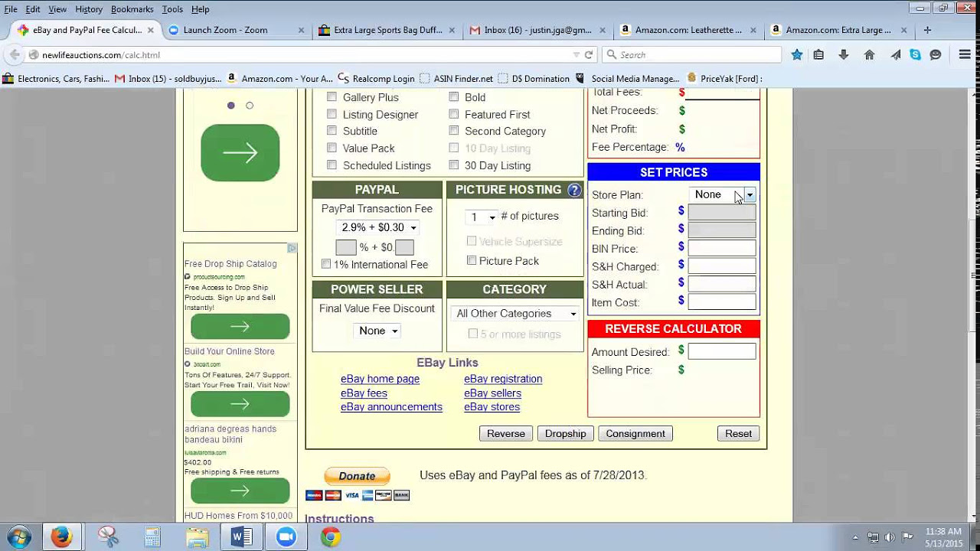Open Microsoft Word from taskbar

(241, 536)
